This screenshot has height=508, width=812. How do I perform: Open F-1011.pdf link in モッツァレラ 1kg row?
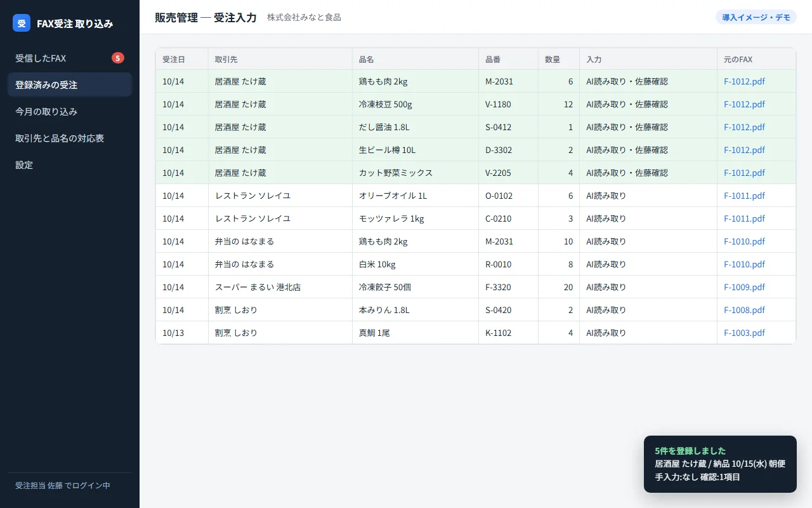744,218
